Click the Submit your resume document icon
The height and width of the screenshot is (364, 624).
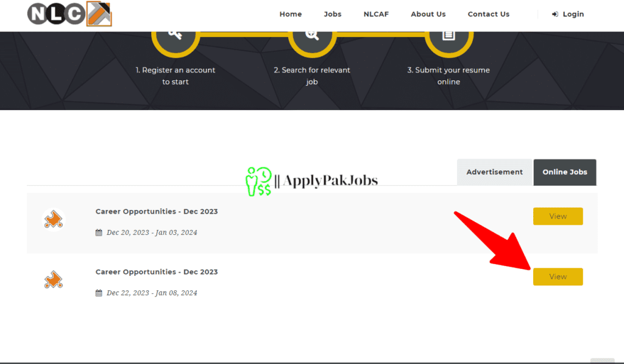pos(448,35)
